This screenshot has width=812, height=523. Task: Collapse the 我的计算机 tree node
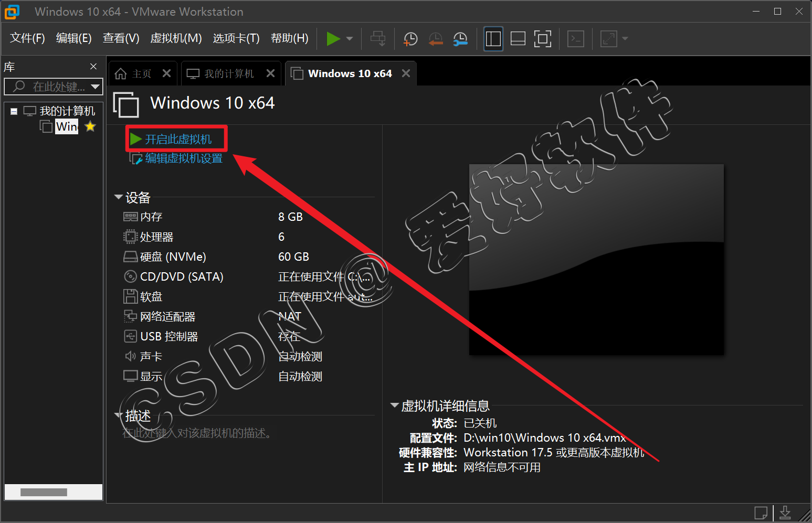14,111
